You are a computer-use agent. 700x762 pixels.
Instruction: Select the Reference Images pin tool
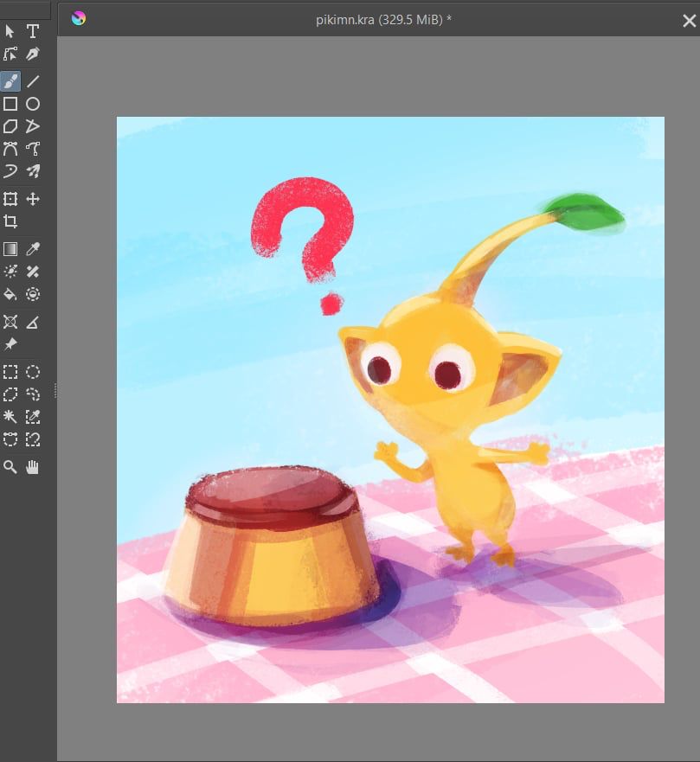(x=10, y=344)
